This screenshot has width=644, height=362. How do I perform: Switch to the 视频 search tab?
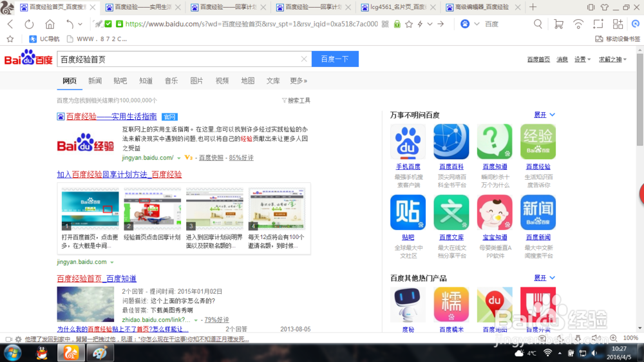click(x=222, y=81)
